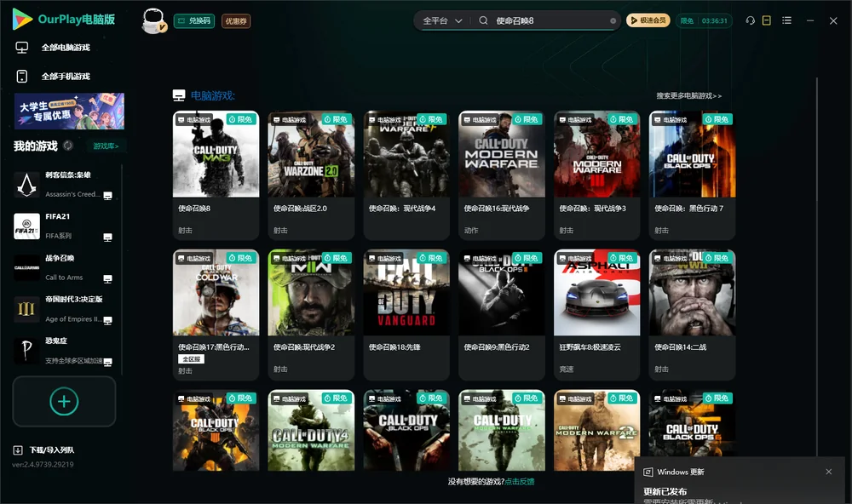Image resolution: width=852 pixels, height=504 pixels.
Task: Open the 优惠券 coupon button
Action: pyautogui.click(x=236, y=20)
